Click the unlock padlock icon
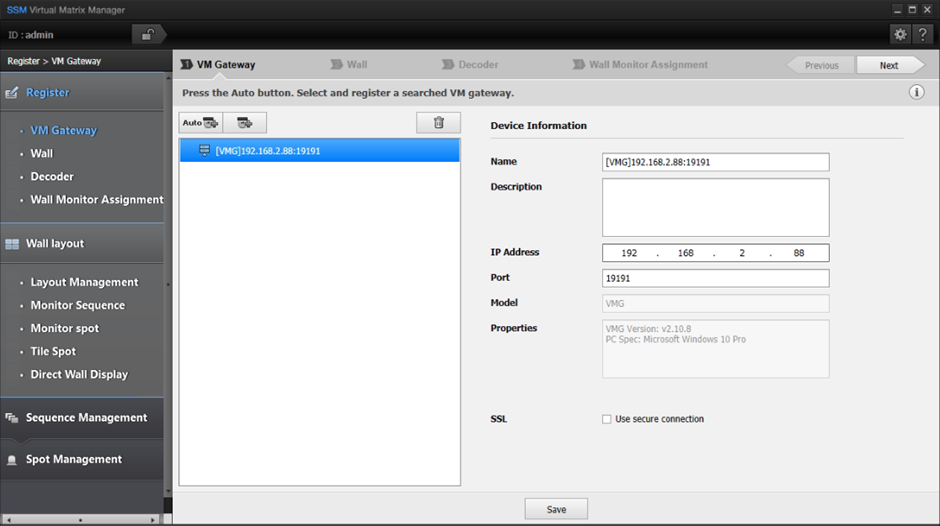The image size is (940, 526). point(147,35)
